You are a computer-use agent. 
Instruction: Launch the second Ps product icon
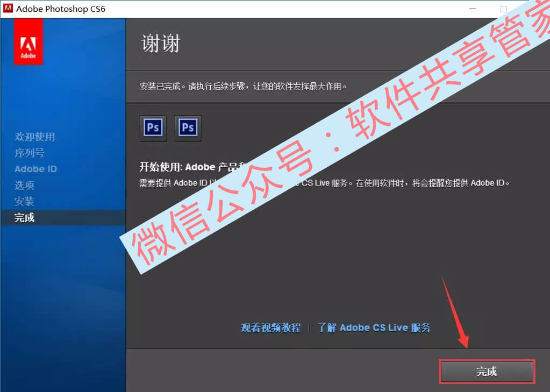[x=188, y=128]
